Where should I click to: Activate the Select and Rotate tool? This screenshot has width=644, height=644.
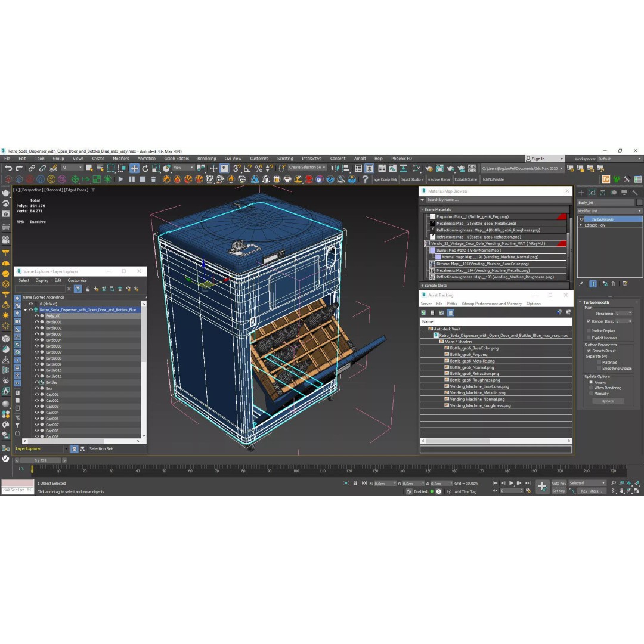pos(145,168)
